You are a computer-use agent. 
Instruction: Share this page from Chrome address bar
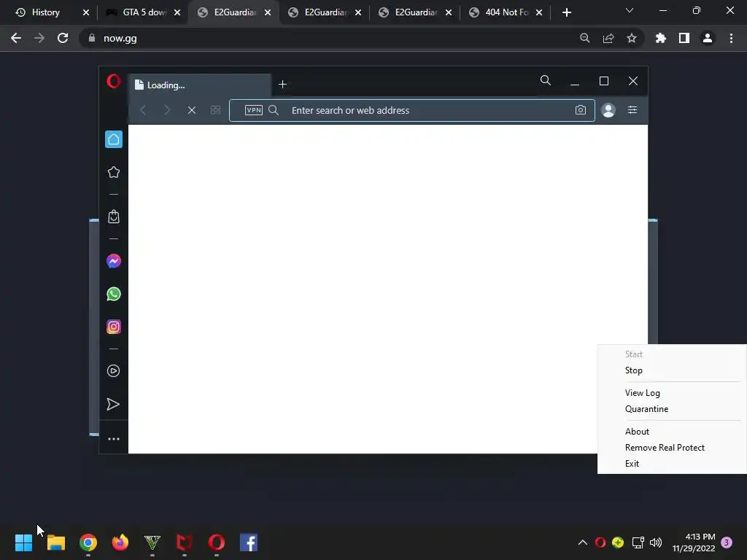[x=608, y=38]
